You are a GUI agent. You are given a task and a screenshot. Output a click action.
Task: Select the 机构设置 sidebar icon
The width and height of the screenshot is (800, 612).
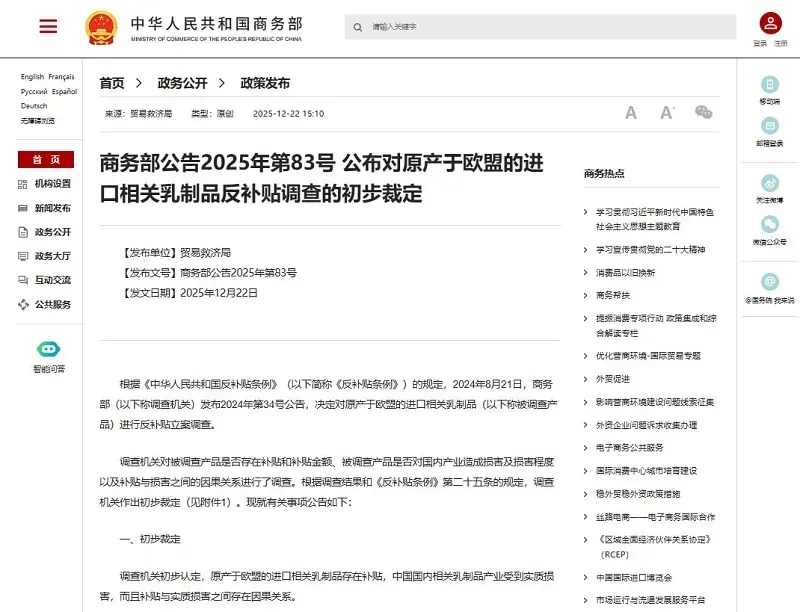[22, 186]
